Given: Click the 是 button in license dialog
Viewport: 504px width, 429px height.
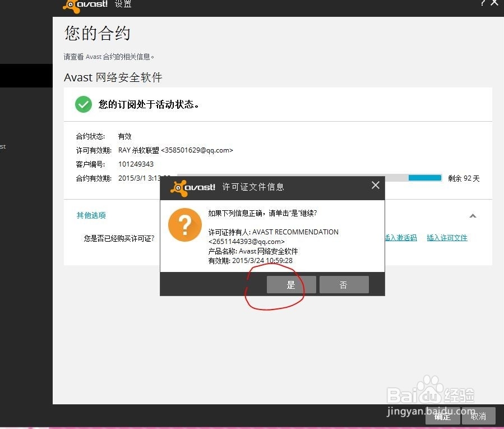Looking at the screenshot, I should tap(291, 285).
